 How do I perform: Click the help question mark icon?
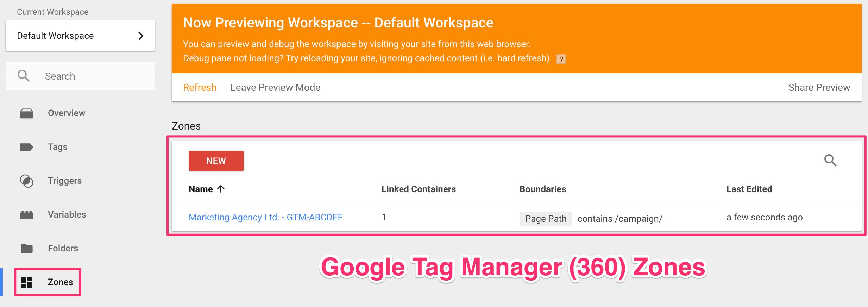tap(561, 59)
